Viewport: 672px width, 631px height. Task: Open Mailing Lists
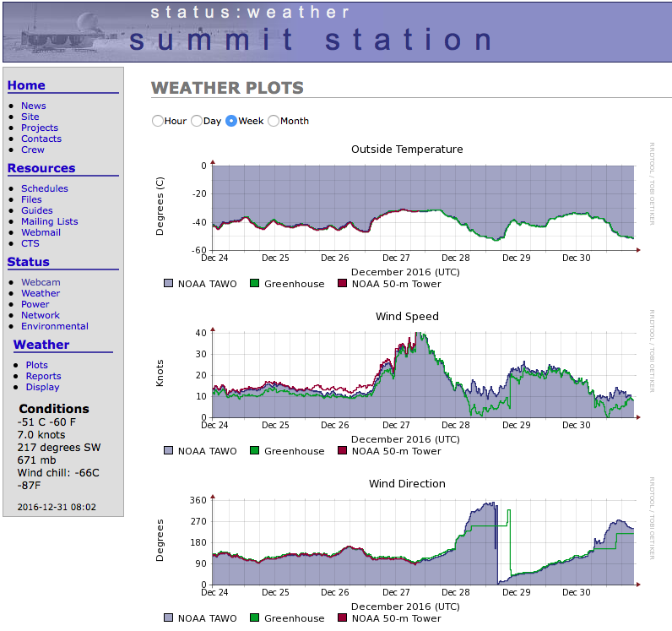49,221
